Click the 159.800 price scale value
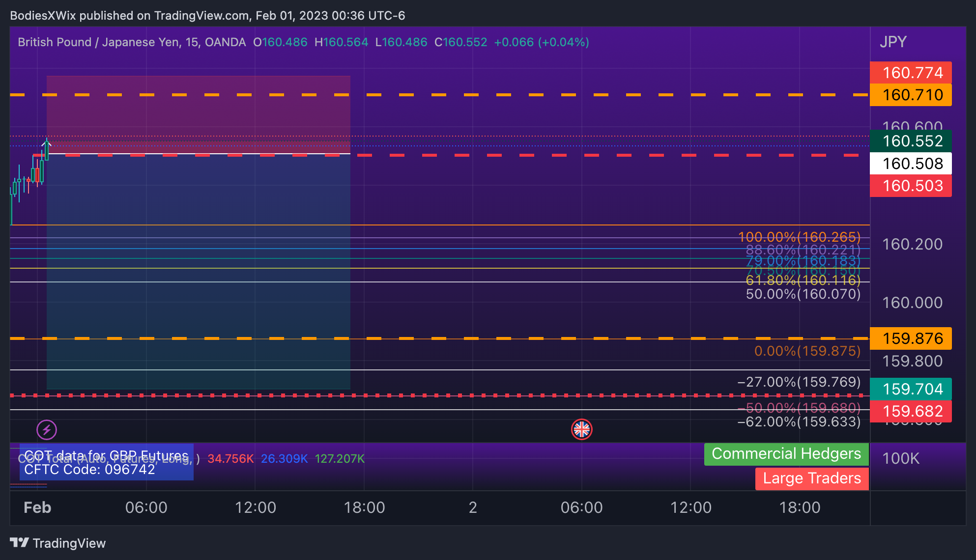Viewport: 976px width, 560px height. (912, 361)
